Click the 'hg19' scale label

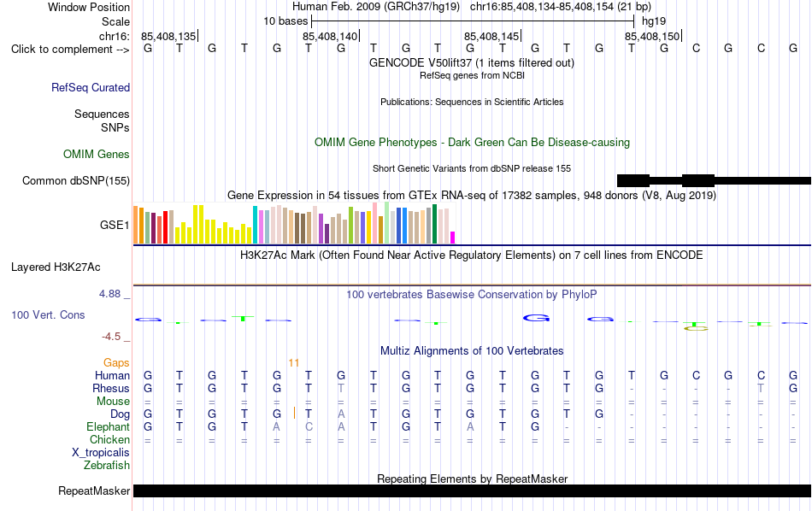click(x=654, y=21)
